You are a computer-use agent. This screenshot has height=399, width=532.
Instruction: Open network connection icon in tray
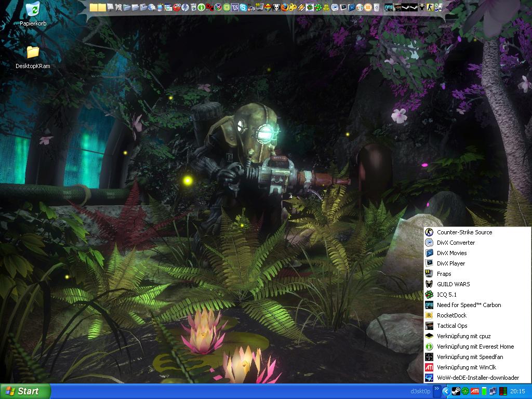pyautogui.click(x=493, y=391)
